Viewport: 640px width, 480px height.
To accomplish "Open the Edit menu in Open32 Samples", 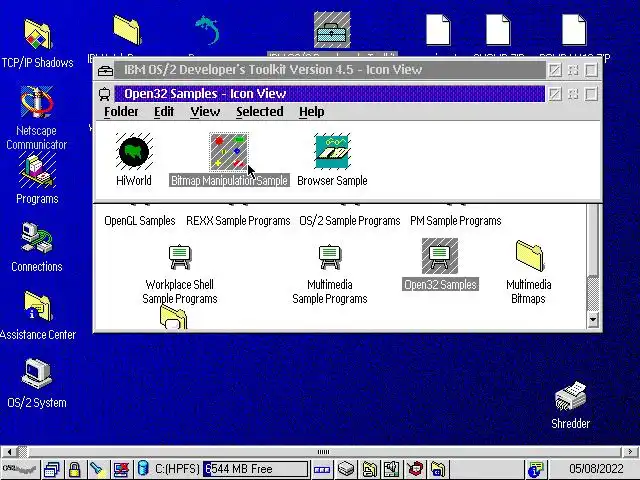I will [164, 111].
